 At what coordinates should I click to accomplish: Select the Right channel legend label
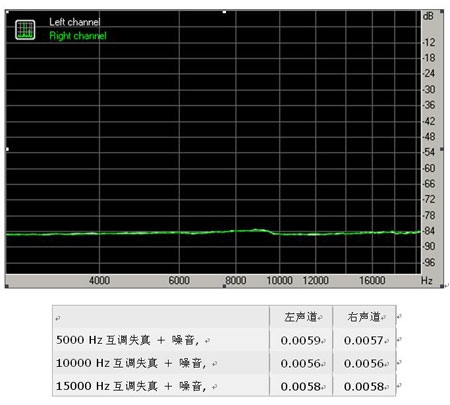[78, 36]
